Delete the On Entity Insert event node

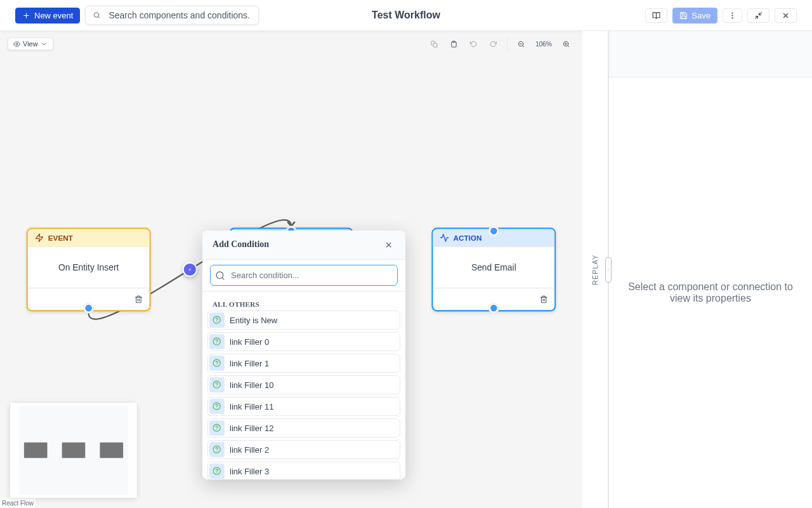pyautogui.click(x=138, y=299)
